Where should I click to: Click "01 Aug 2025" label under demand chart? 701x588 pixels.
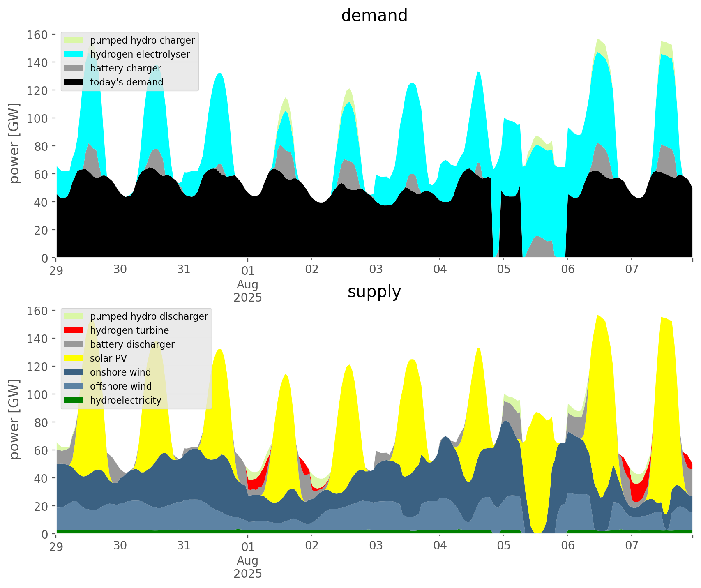coord(248,284)
